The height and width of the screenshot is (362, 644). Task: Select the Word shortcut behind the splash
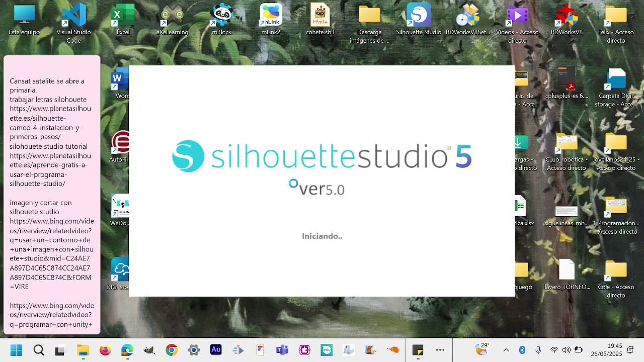(120, 83)
